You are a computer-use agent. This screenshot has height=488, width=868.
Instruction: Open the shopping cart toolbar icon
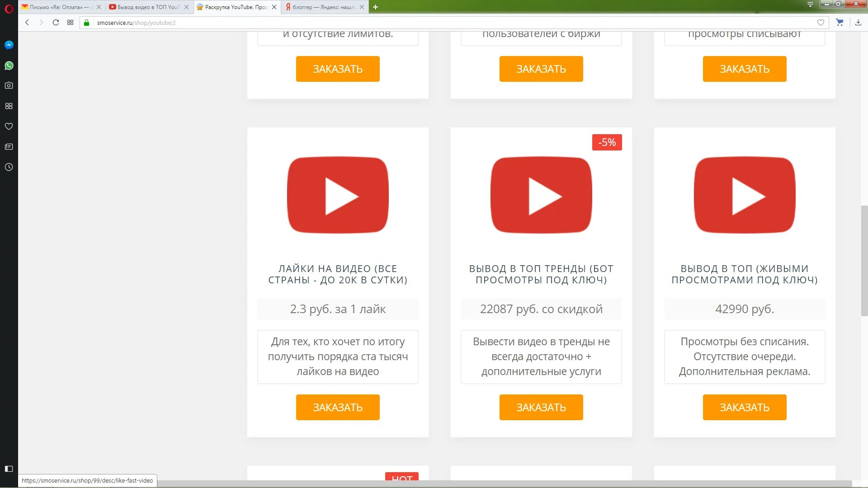coord(840,23)
